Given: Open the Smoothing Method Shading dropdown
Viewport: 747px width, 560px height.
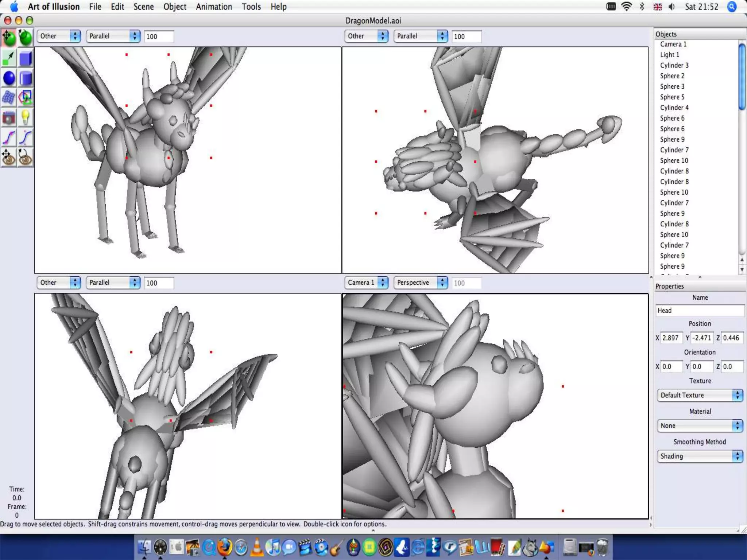Looking at the screenshot, I should click(x=700, y=456).
